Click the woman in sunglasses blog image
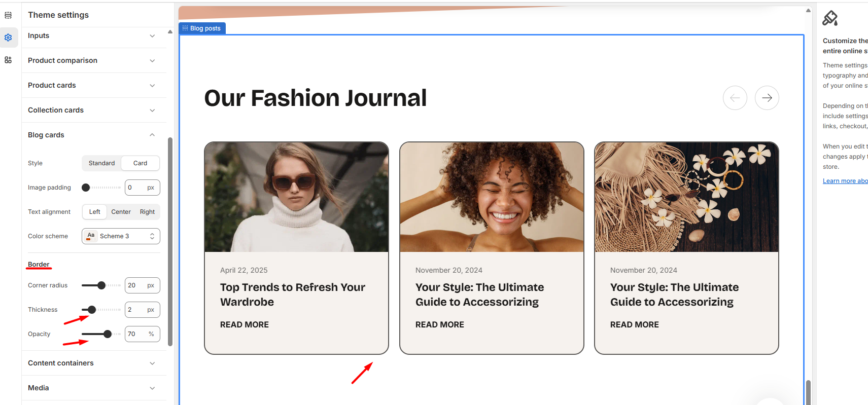Viewport: 868px width, 405px height. point(296,197)
